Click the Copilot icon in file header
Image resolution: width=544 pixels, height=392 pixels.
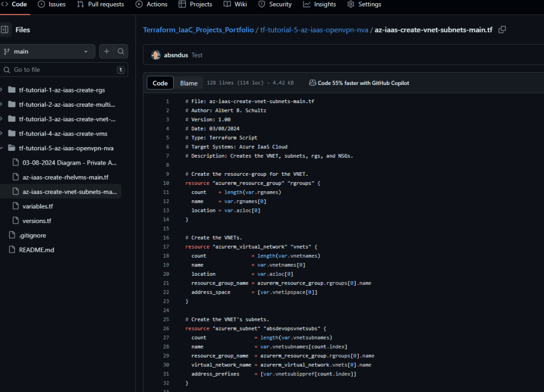pos(312,83)
